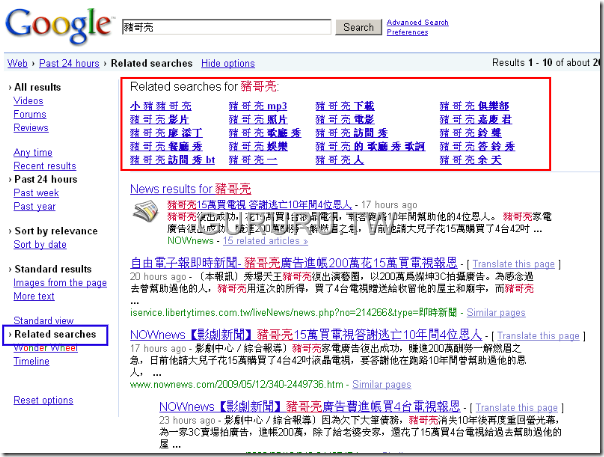Open related search 豬哥亮照片

coord(258,119)
